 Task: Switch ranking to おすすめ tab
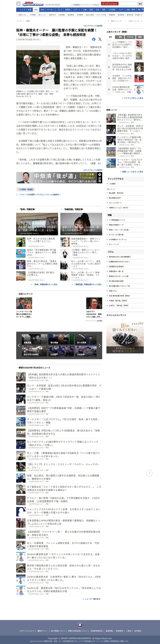[x=130, y=37]
